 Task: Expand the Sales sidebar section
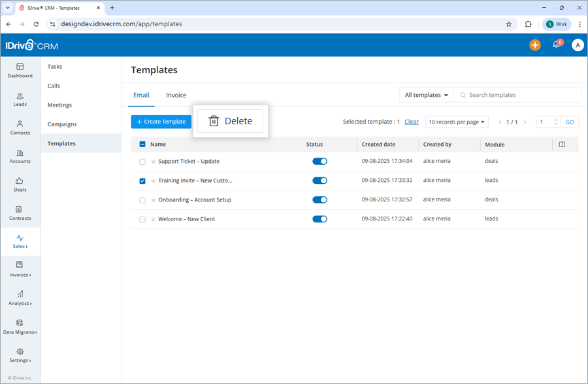(20, 242)
